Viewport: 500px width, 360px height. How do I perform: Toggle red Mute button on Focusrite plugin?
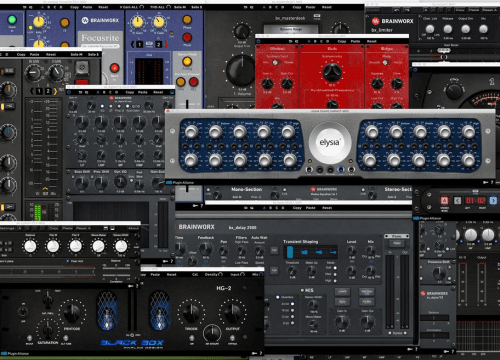[187, 37]
